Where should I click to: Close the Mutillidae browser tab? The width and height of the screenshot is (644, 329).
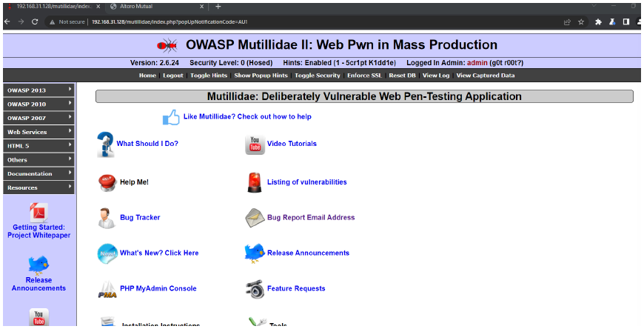[x=98, y=7]
